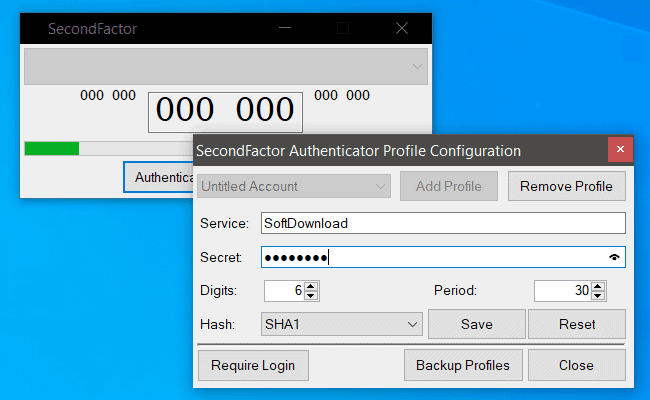This screenshot has height=400, width=650.
Task: Click the Authenticator button in the SecondFactor window
Action: 159,177
